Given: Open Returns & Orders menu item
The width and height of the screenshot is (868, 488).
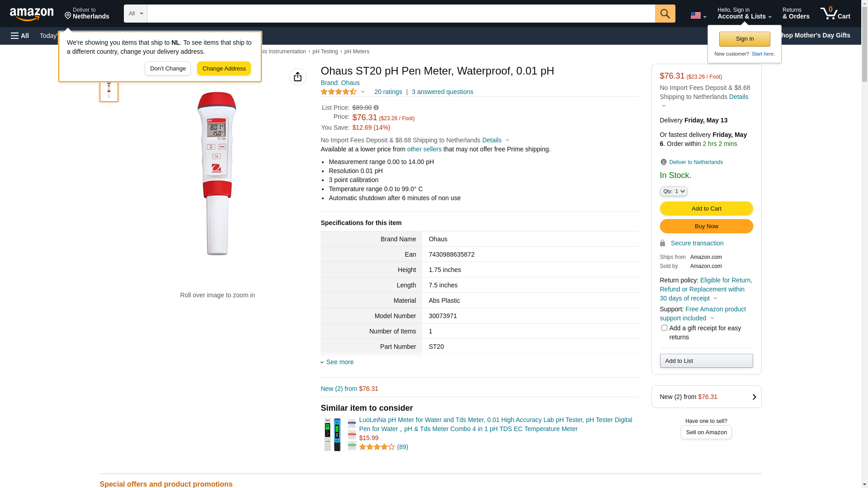Looking at the screenshot, I should pyautogui.click(x=796, y=14).
